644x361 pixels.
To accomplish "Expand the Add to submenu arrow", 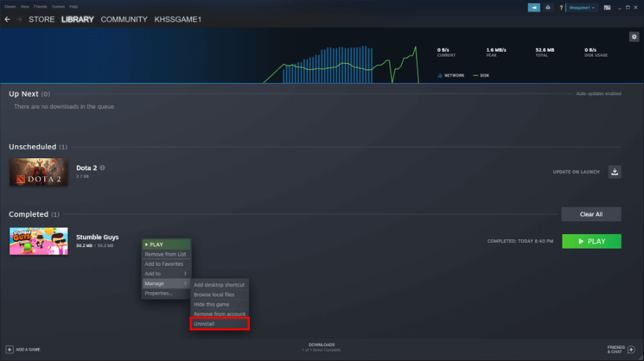I will 186,274.
